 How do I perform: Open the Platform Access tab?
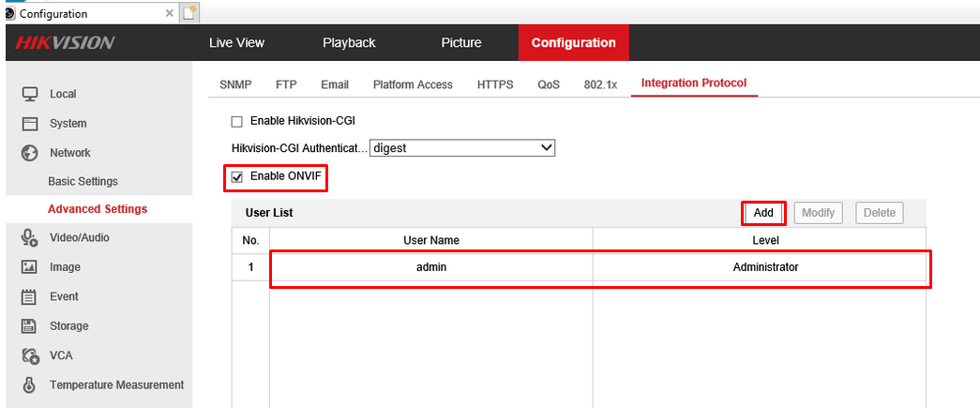coord(413,84)
